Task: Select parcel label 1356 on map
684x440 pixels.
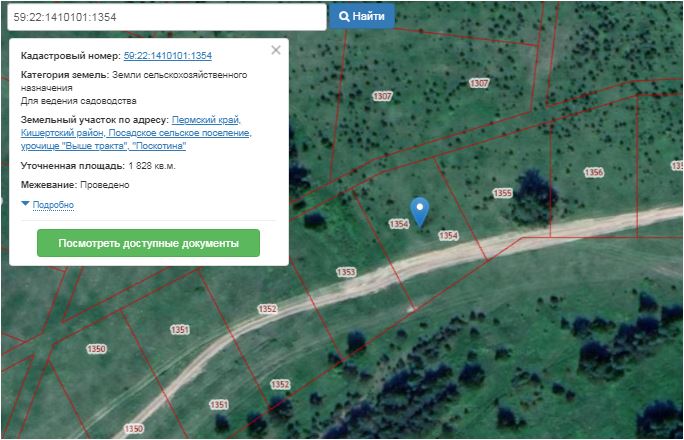Action: point(593,172)
